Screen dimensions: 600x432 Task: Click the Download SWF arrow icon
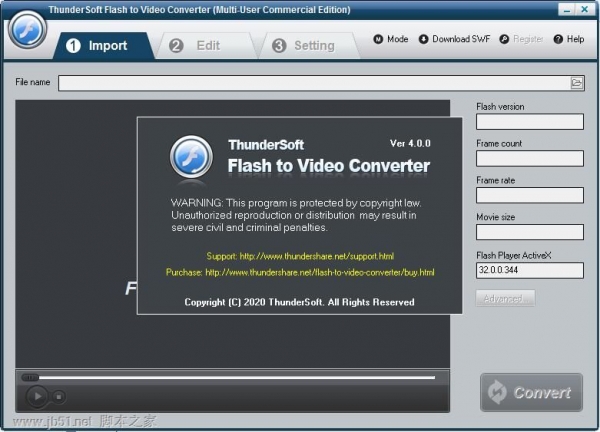click(423, 39)
